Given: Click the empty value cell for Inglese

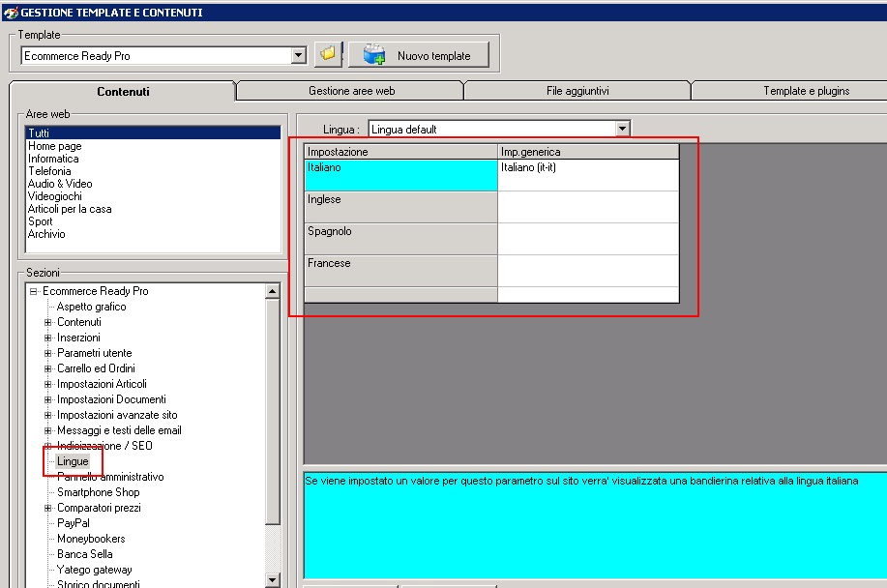Looking at the screenshot, I should coord(588,207).
